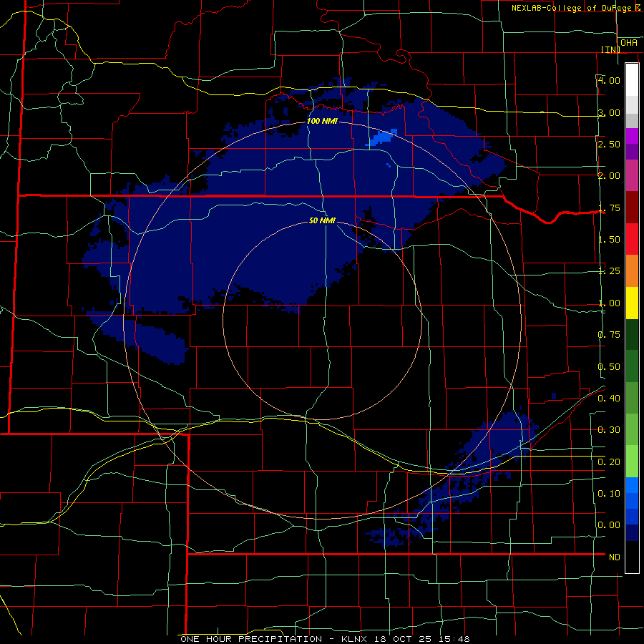This screenshot has width=644, height=644.
Task: Click the 1.25 legend value
Action: click(x=609, y=271)
